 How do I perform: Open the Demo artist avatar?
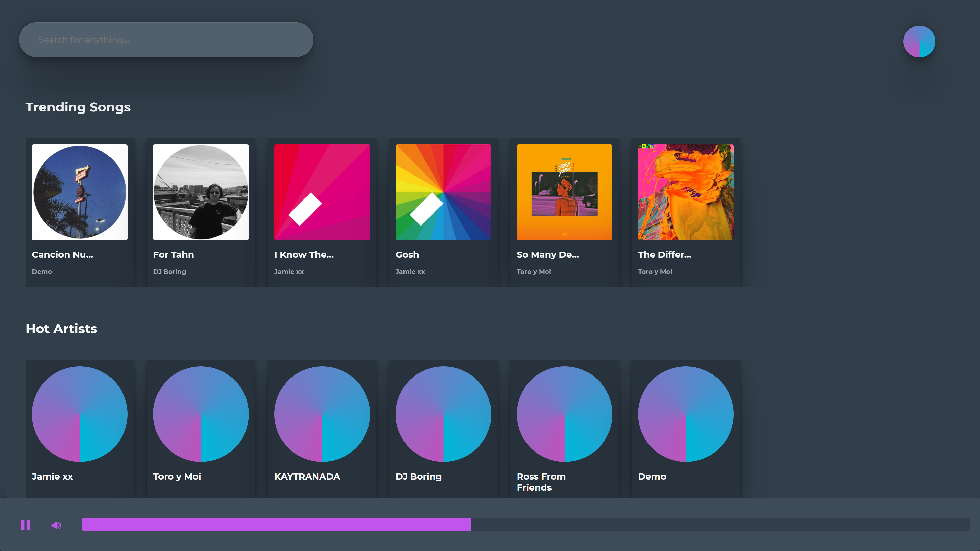(685, 414)
